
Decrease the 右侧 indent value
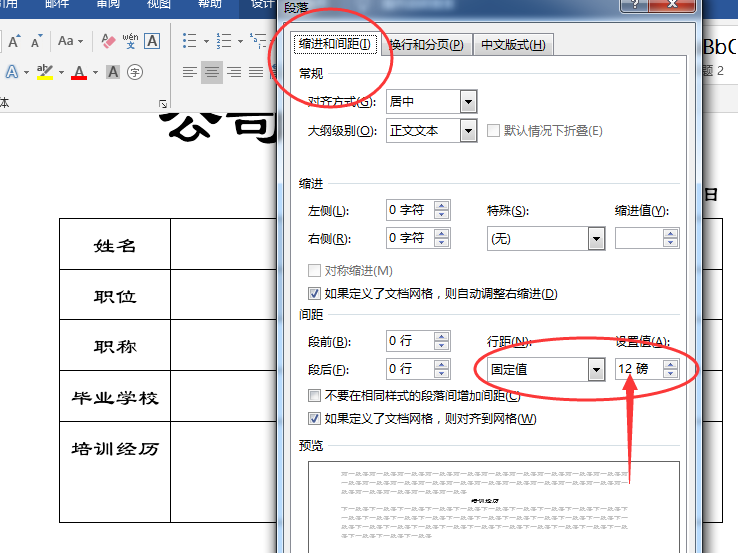tap(441, 243)
